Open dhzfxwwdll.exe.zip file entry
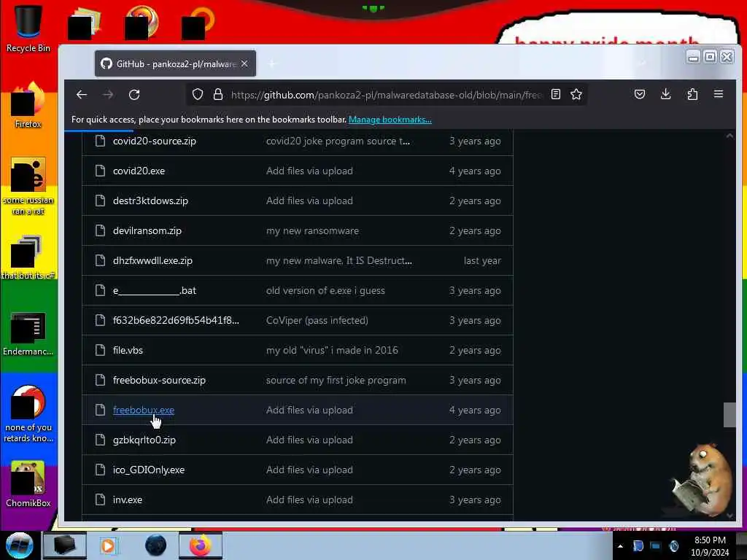Screen dimensions: 747x560 152,261
